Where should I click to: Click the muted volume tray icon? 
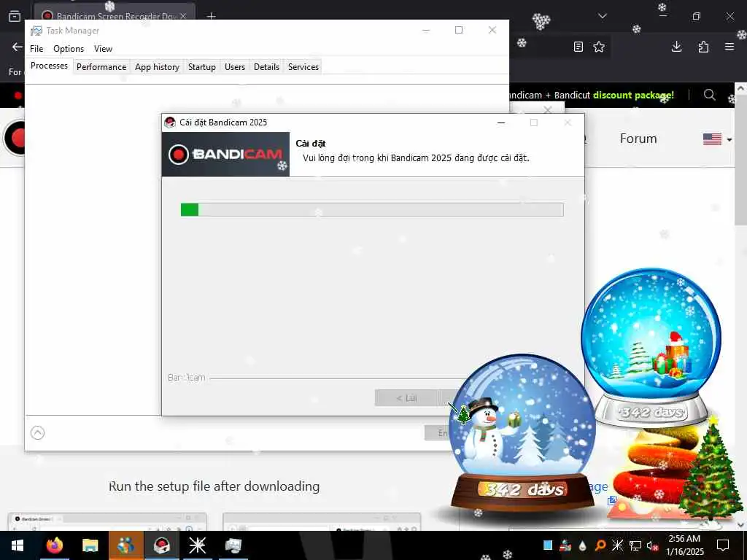tap(652, 545)
